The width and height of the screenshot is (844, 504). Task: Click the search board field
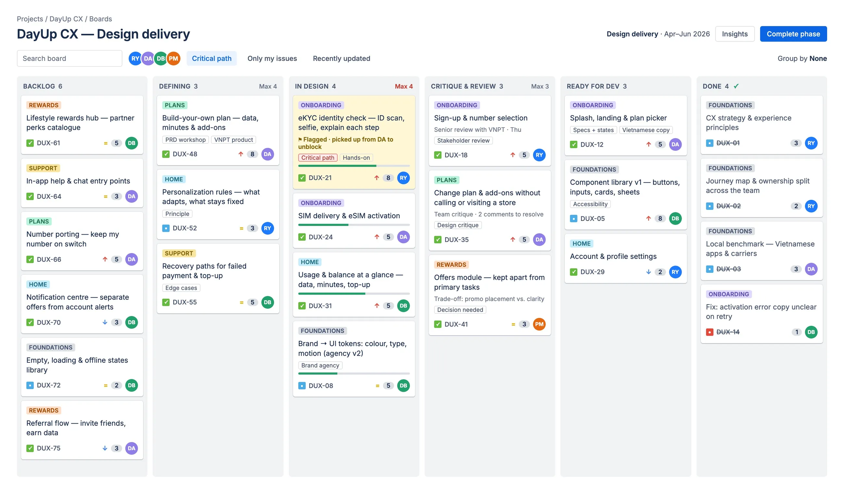pos(69,58)
